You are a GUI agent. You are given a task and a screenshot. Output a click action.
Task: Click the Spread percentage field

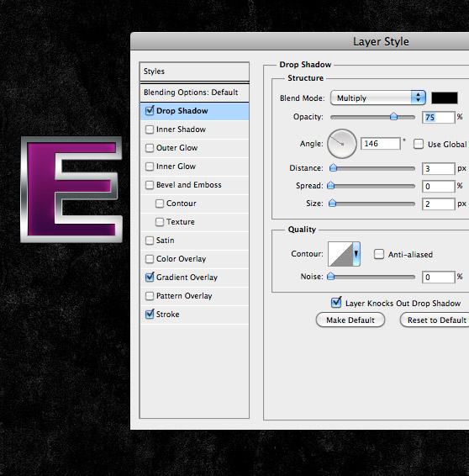click(x=439, y=186)
